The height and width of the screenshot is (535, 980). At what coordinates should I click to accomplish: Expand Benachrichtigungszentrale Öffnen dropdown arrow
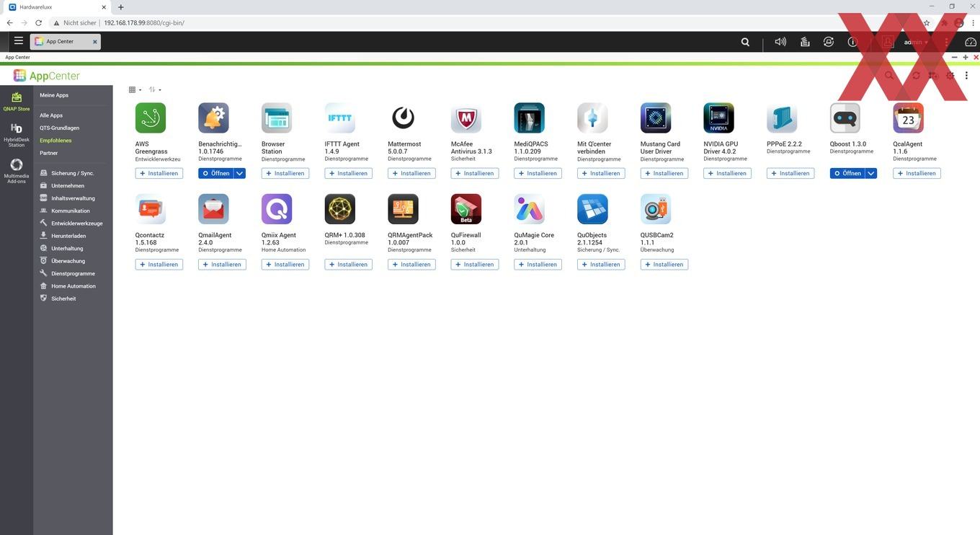240,173
